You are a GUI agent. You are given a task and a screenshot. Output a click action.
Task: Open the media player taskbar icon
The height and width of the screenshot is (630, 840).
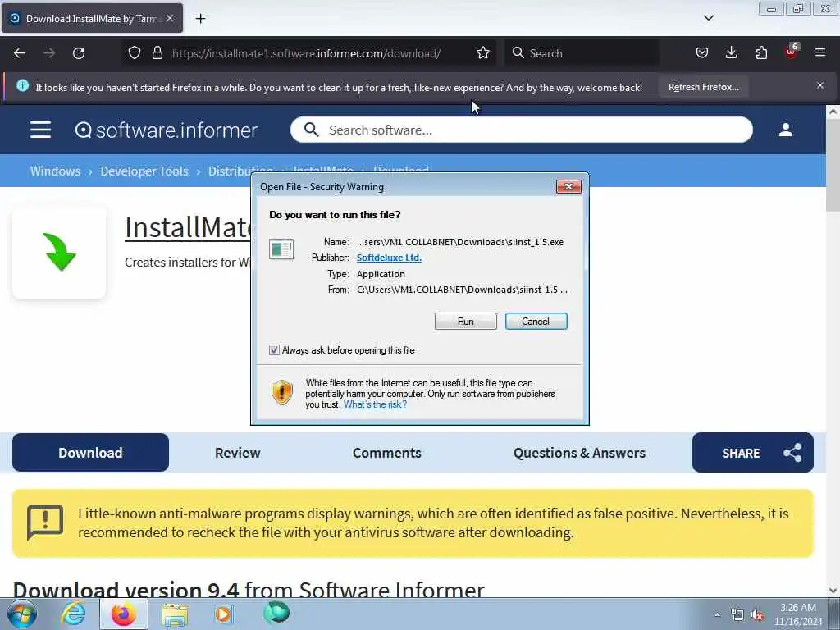[x=223, y=614]
